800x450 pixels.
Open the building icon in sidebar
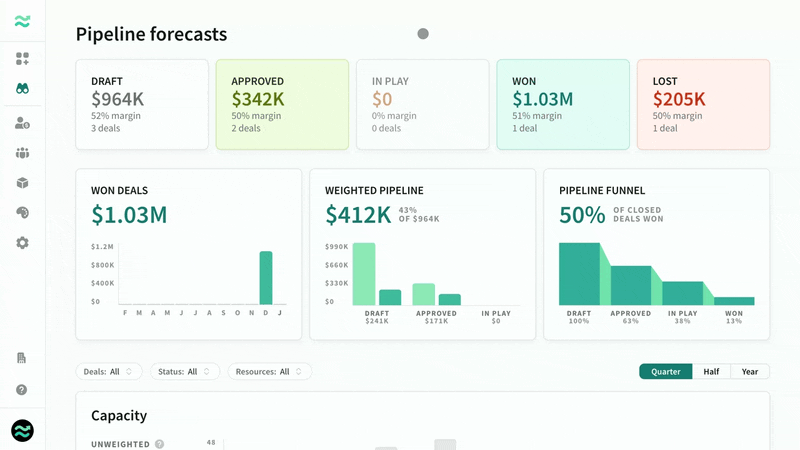point(21,358)
